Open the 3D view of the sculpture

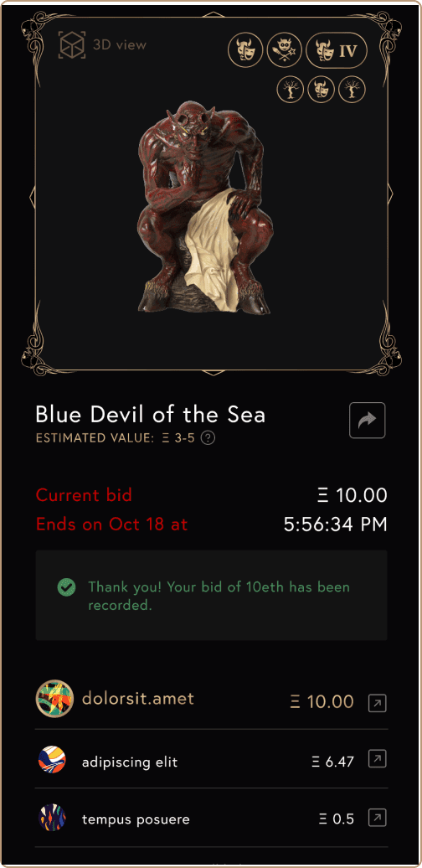coord(103,45)
